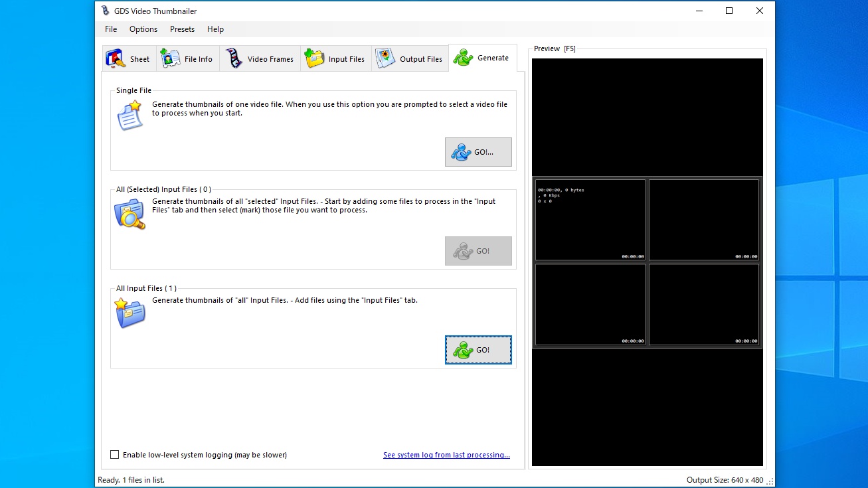The image size is (868, 488).
Task: Click the blue figure icon in Single File GO button
Action: pos(461,152)
